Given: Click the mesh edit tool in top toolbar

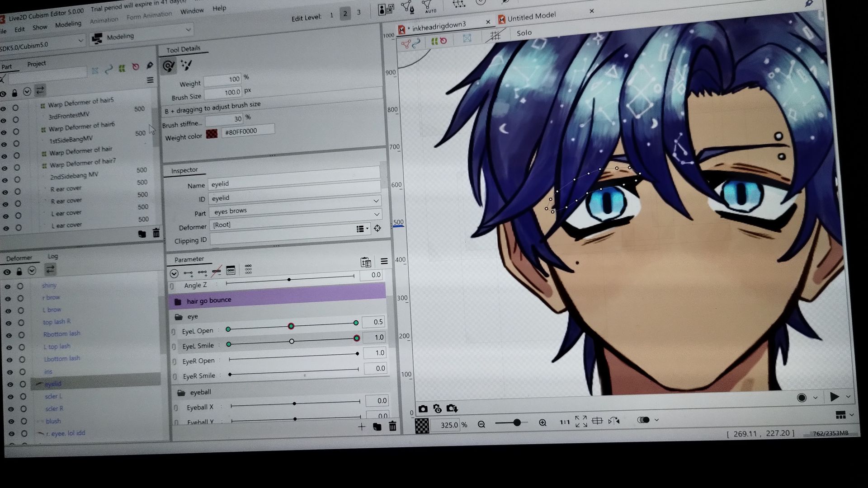Looking at the screenshot, I should (407, 8).
